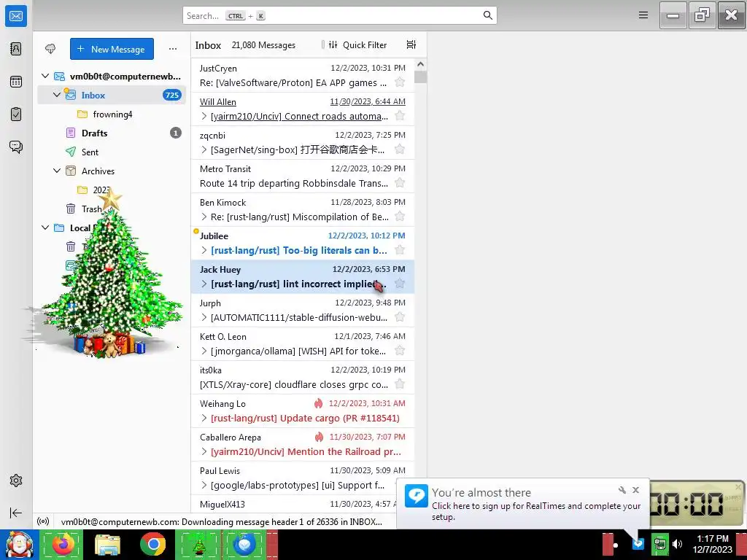
Task: Open the taskbar clock showing 1:17 PM
Action: (712, 544)
